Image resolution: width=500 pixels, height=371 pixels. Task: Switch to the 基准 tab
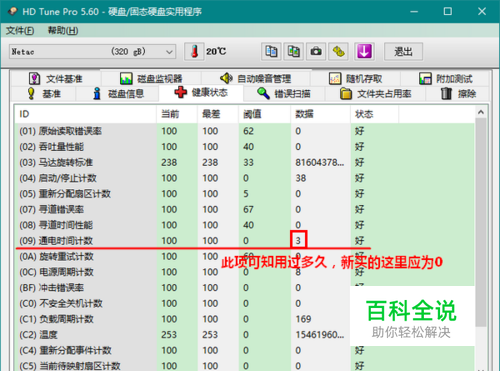pos(44,94)
